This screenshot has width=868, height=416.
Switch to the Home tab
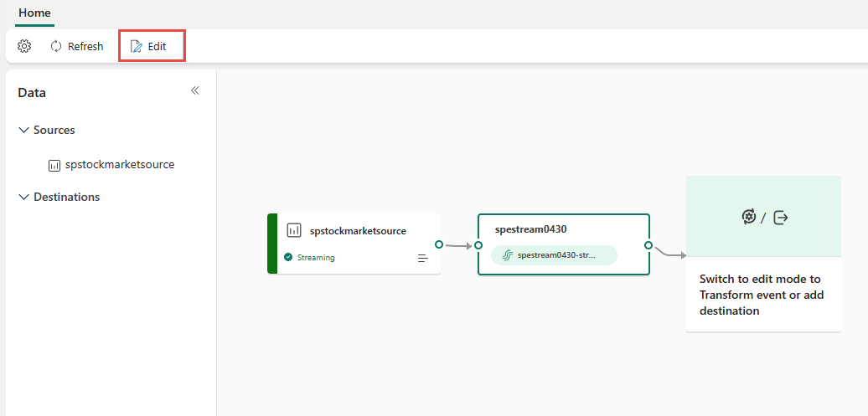click(35, 13)
